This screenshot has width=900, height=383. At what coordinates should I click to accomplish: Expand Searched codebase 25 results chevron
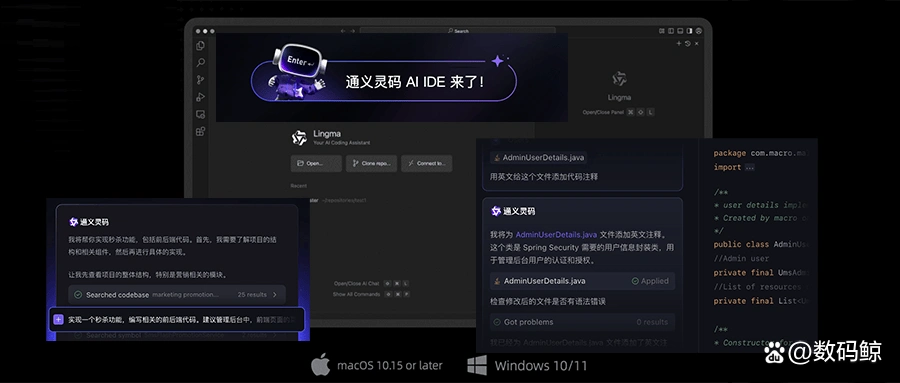coord(275,295)
